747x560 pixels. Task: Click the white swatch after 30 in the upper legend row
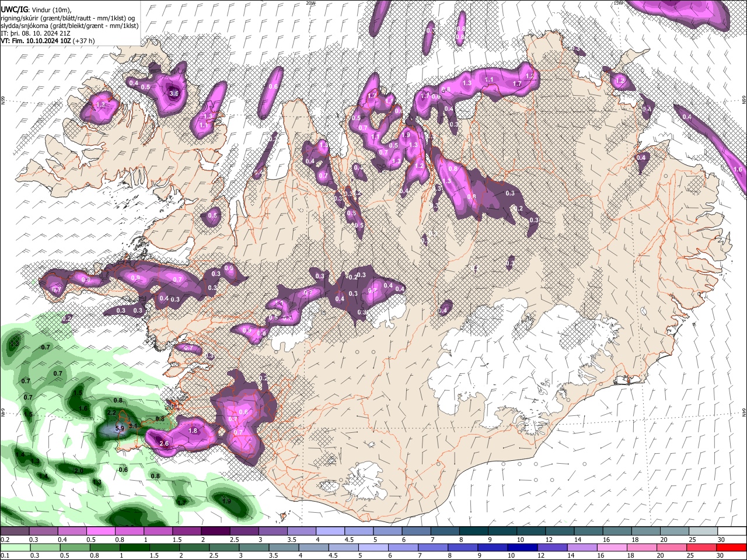[732, 531]
